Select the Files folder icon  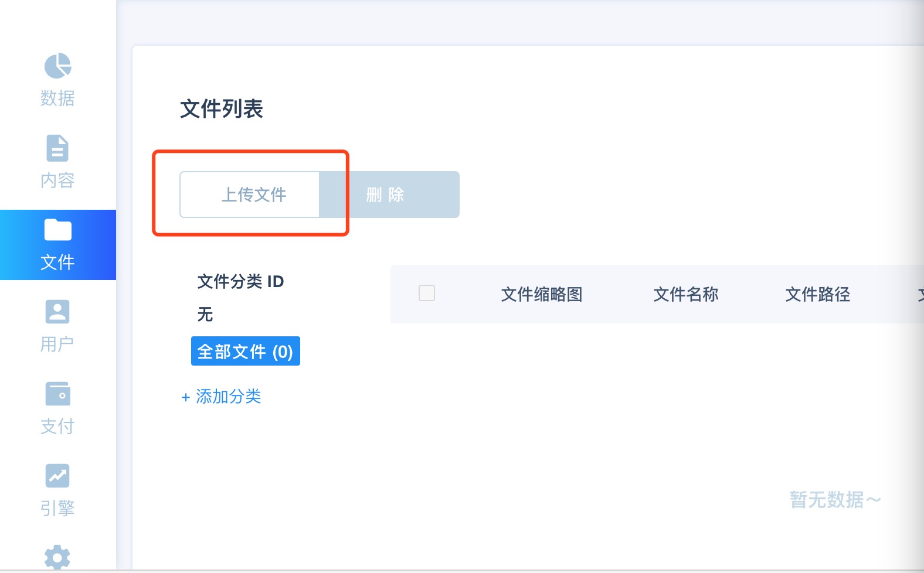pos(57,230)
